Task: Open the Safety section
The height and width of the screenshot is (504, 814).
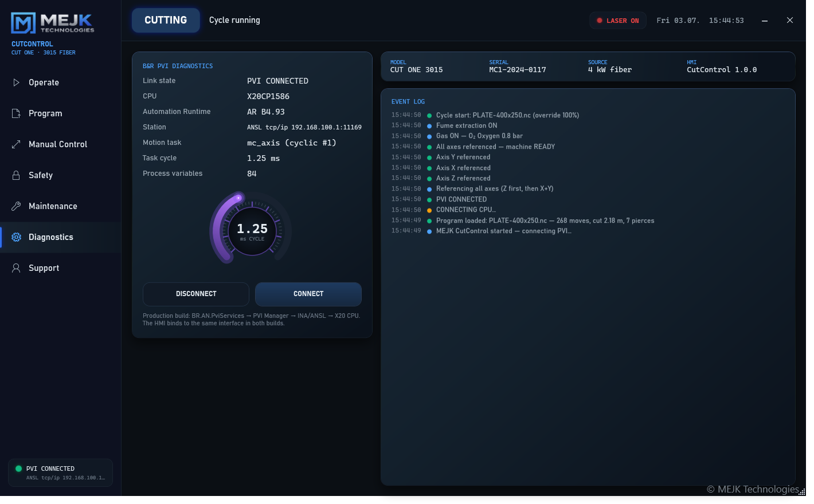Action: [61, 175]
